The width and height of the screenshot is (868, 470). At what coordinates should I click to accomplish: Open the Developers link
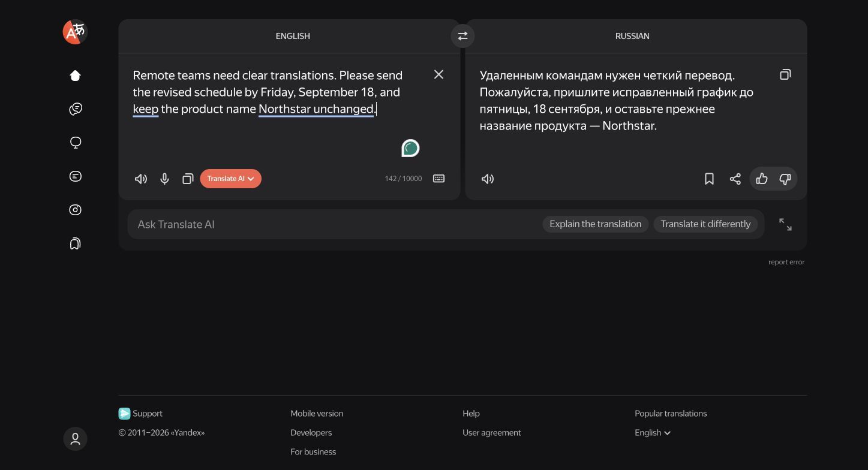(311, 433)
